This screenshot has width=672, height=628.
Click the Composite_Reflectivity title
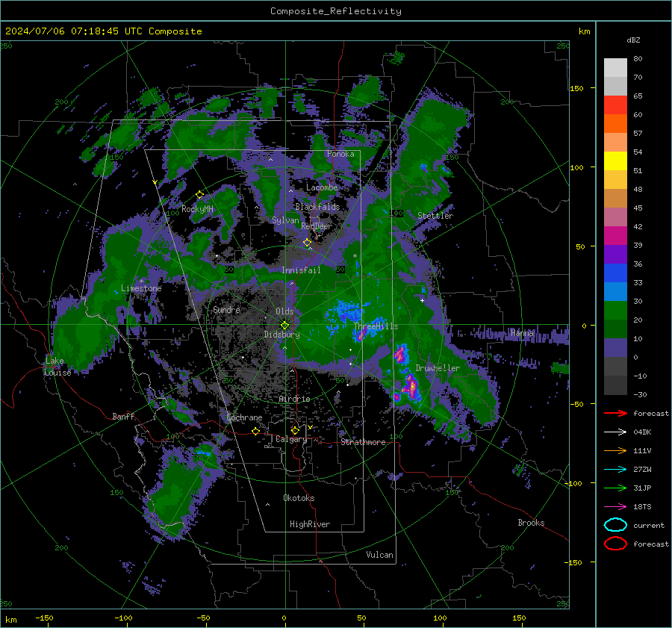click(336, 11)
